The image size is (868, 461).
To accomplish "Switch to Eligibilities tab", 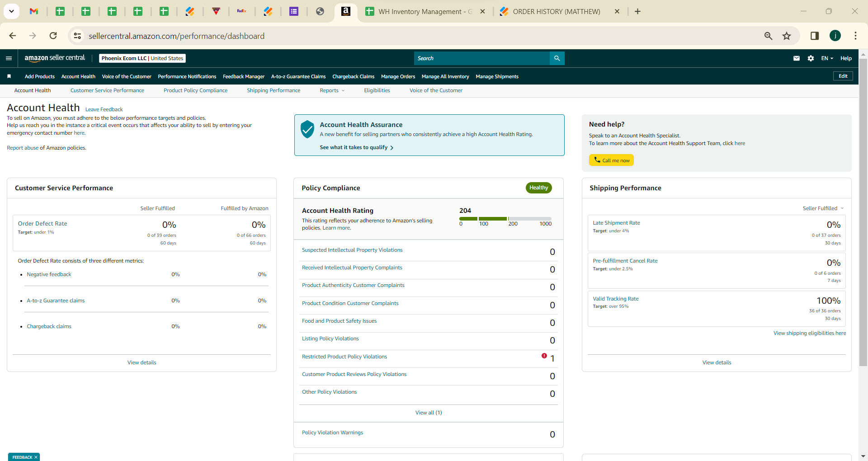I will pyautogui.click(x=377, y=90).
